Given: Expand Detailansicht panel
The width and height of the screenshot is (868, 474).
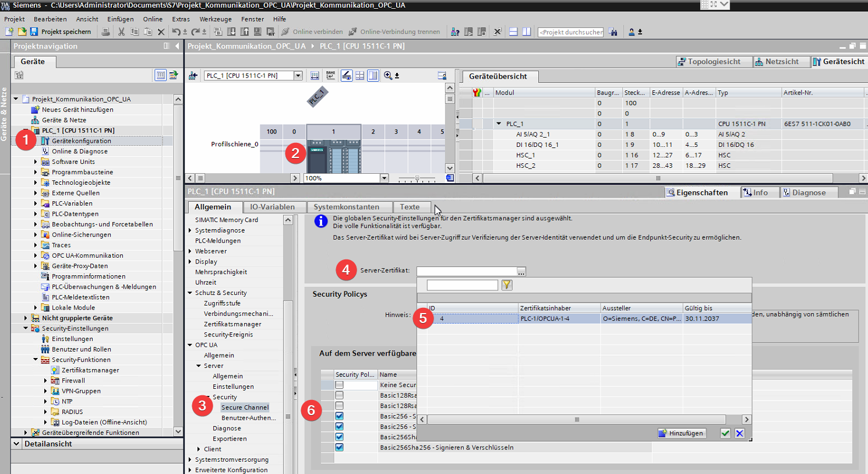Looking at the screenshot, I should (x=16, y=444).
